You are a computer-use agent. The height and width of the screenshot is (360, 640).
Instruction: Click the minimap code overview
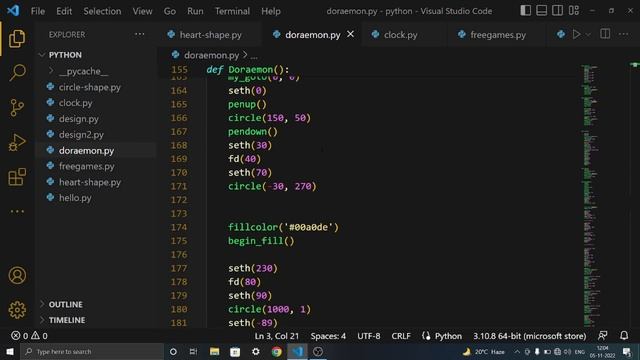click(591, 195)
